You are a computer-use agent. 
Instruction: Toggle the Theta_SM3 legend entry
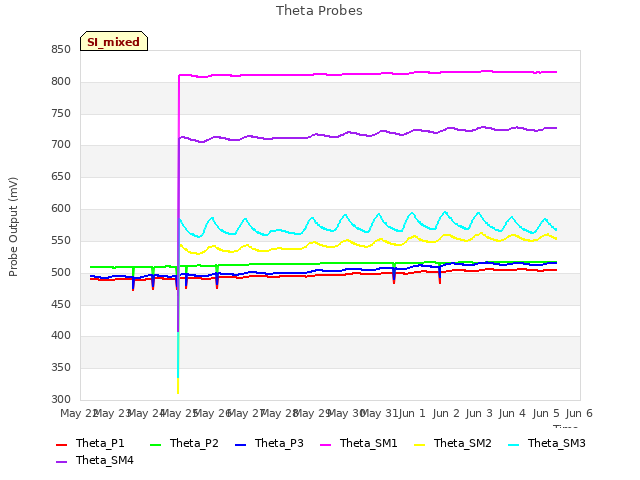[547, 444]
